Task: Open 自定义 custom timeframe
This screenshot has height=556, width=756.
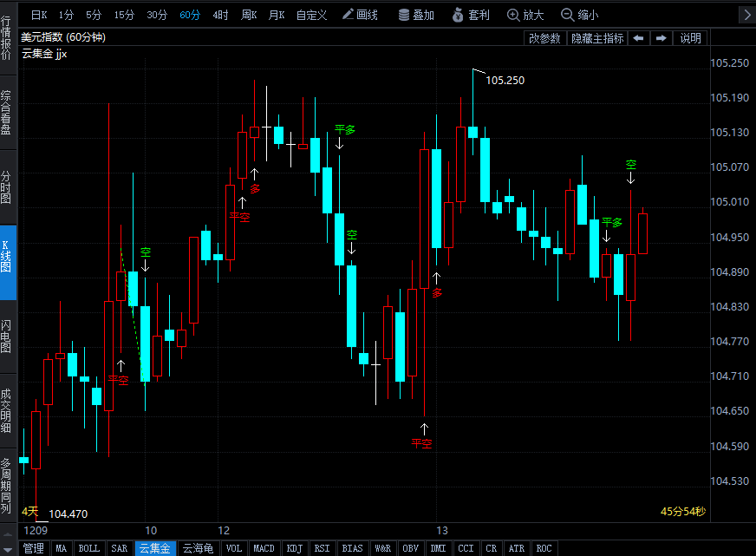Action: 311,15
